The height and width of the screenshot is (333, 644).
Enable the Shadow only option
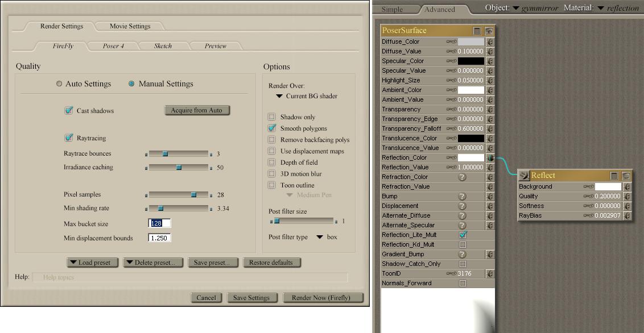tap(271, 117)
